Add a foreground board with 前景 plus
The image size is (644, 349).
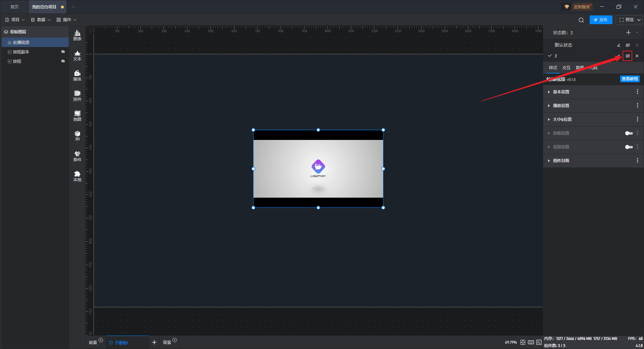pos(101,340)
